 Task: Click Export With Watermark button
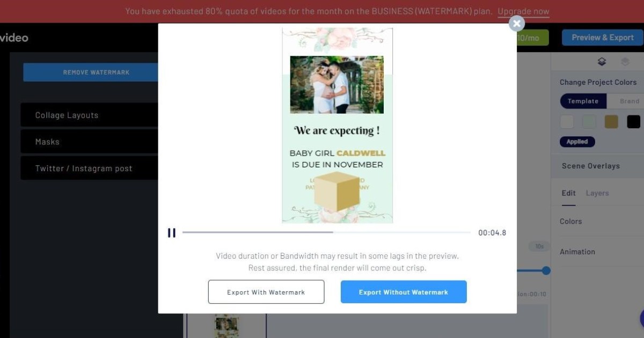(266, 292)
